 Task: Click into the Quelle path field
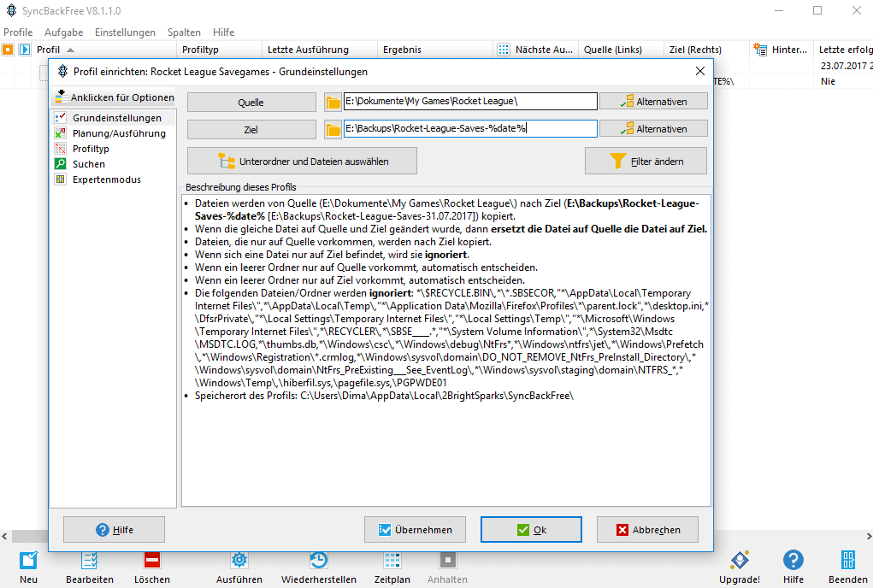470,101
